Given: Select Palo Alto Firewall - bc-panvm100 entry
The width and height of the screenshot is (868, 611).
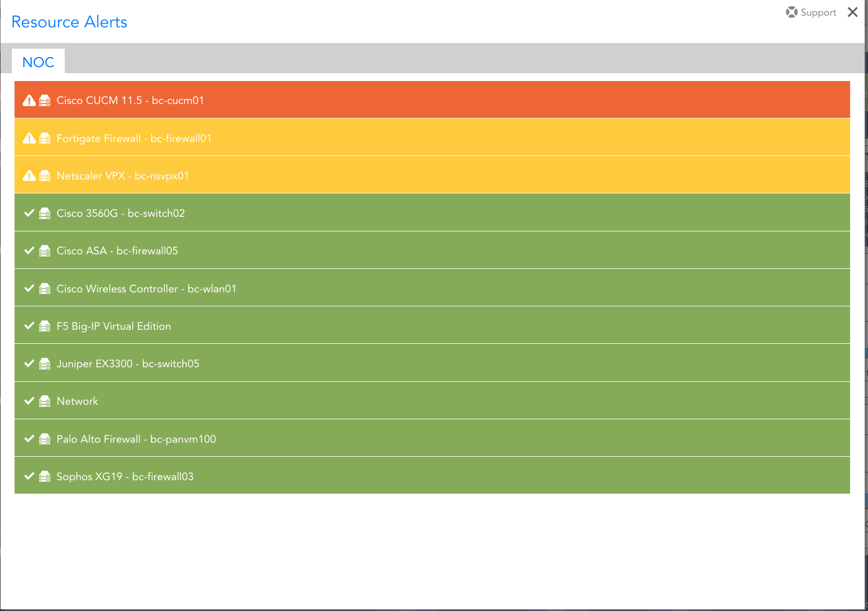Looking at the screenshot, I should pyautogui.click(x=432, y=438).
